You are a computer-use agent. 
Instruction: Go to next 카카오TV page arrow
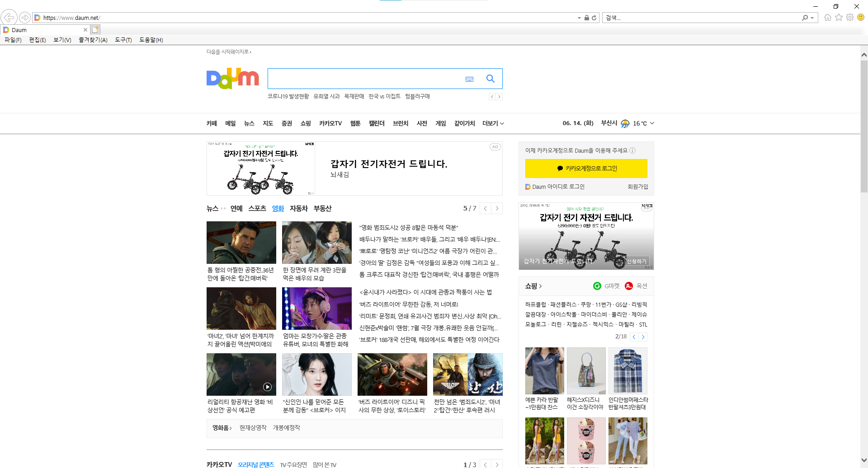point(497,464)
